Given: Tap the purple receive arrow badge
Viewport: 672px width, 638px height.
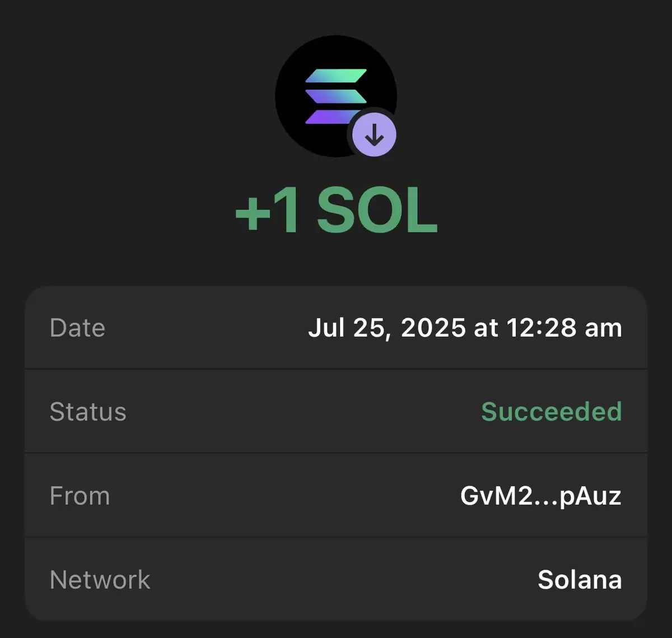Looking at the screenshot, I should point(374,136).
